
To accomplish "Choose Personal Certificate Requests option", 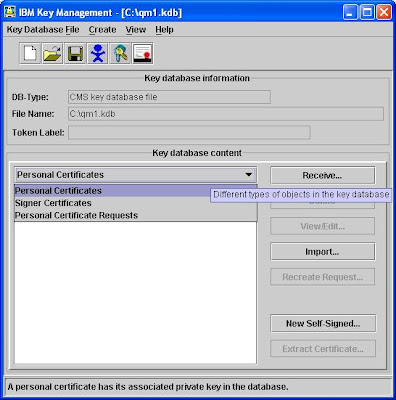I will 136,215.
